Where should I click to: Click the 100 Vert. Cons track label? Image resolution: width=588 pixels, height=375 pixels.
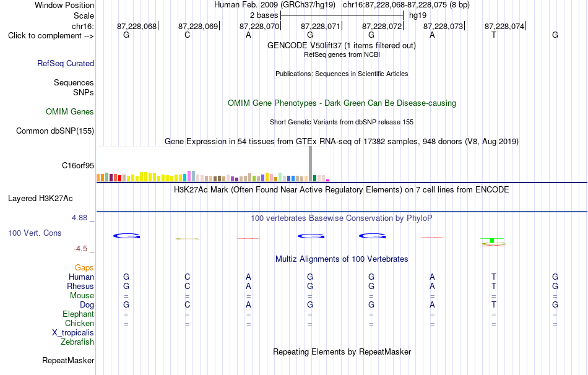35,233
